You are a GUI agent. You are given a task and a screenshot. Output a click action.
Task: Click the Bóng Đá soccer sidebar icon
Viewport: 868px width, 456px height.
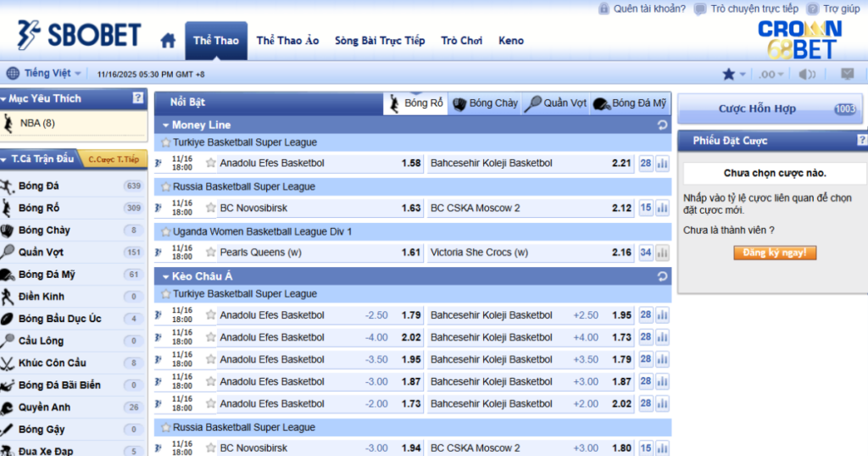click(x=8, y=186)
